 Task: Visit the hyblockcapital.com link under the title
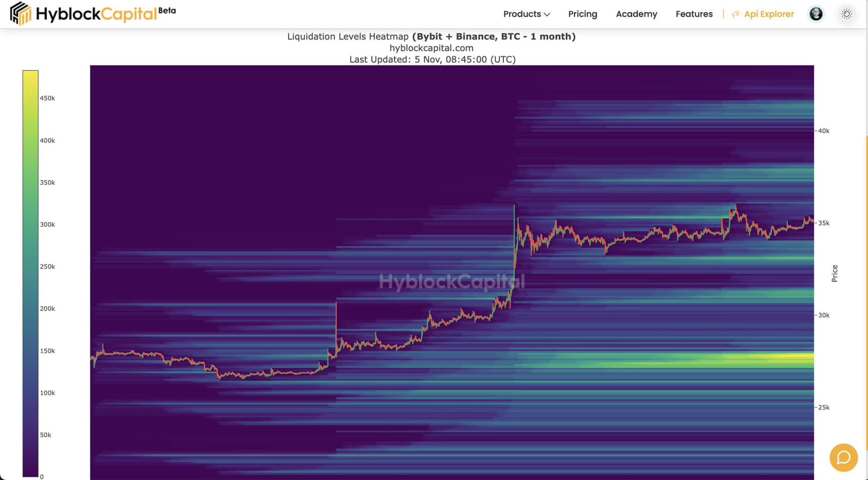coord(432,48)
